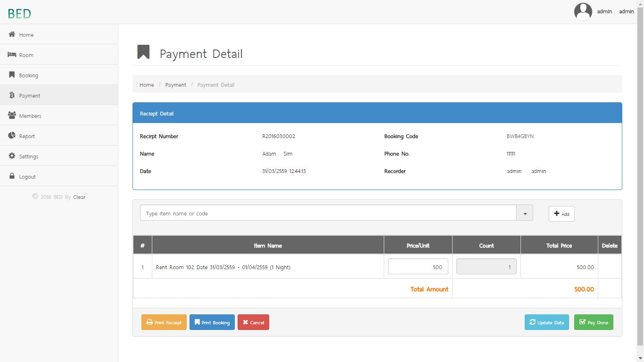Focus the Type item name search field
This screenshot has height=362, width=644.
[328, 213]
